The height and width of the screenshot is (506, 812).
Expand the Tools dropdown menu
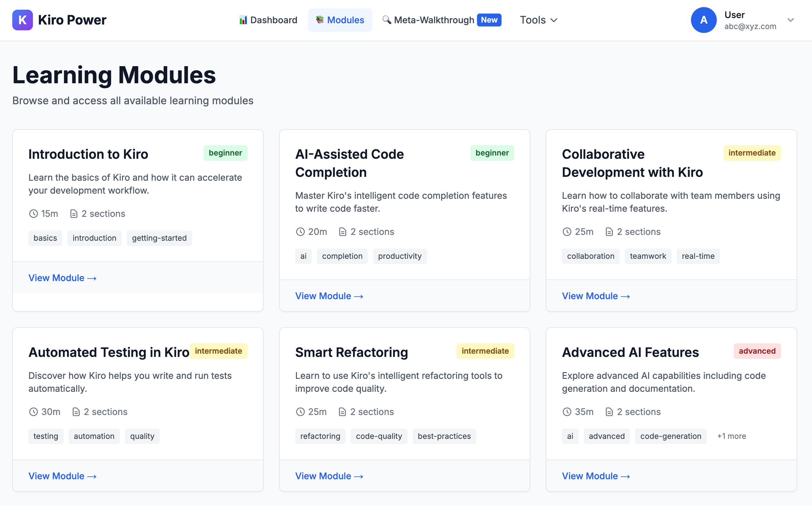(539, 20)
